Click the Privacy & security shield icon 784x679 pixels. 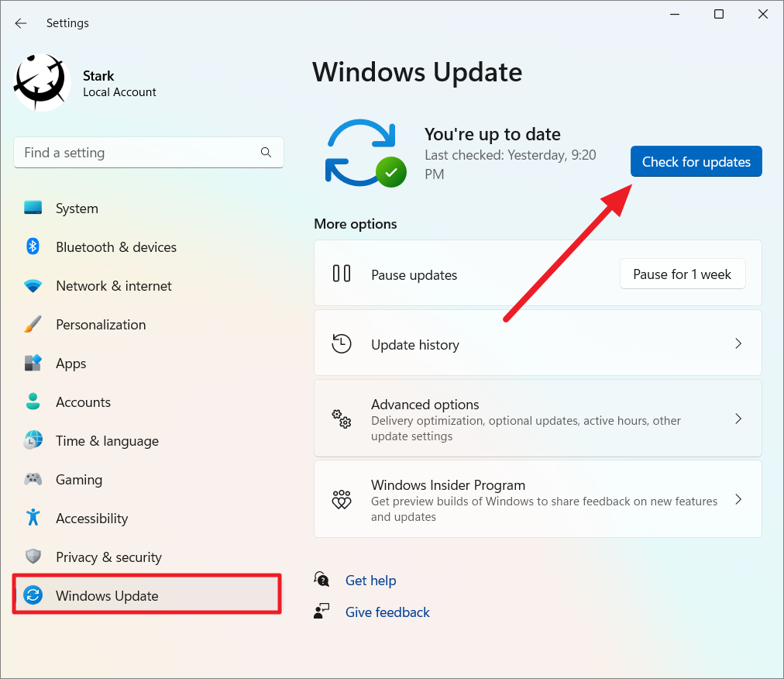33,557
